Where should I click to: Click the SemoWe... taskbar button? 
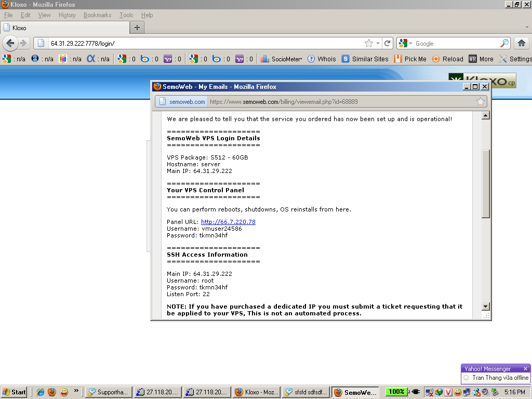tap(355, 392)
